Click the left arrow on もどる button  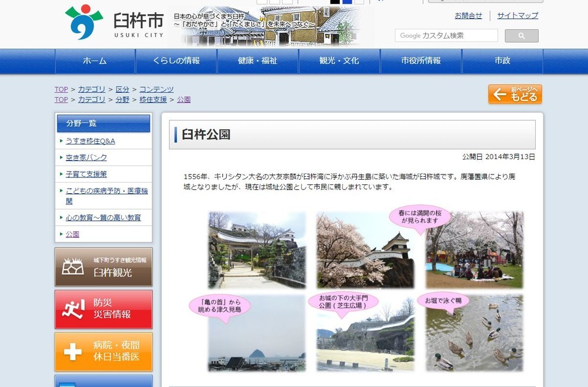500,93
